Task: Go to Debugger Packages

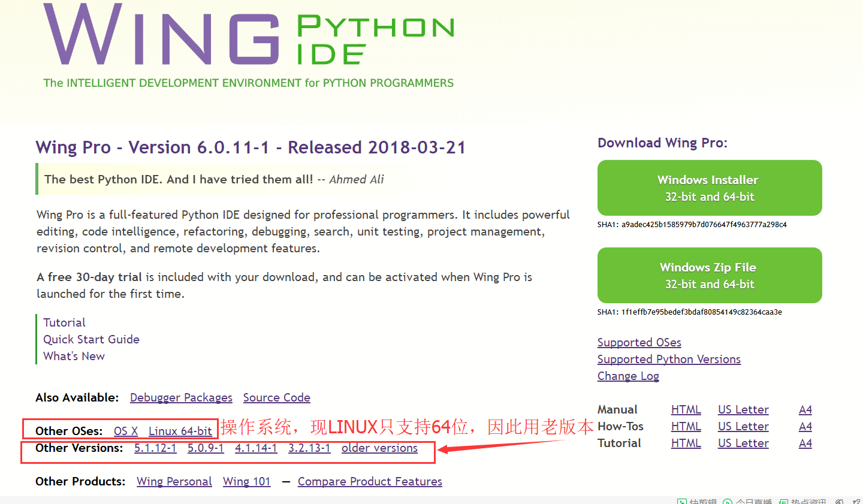Action: tap(181, 397)
